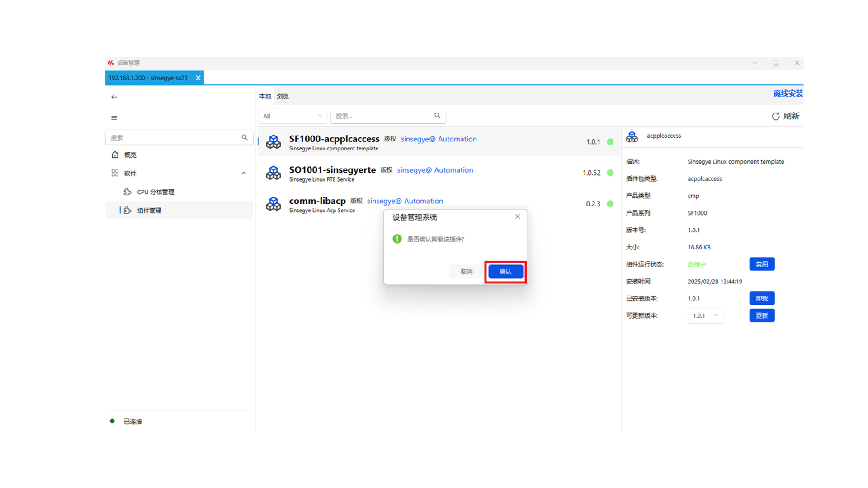Collapse the 软件 section chevron

[x=244, y=173]
